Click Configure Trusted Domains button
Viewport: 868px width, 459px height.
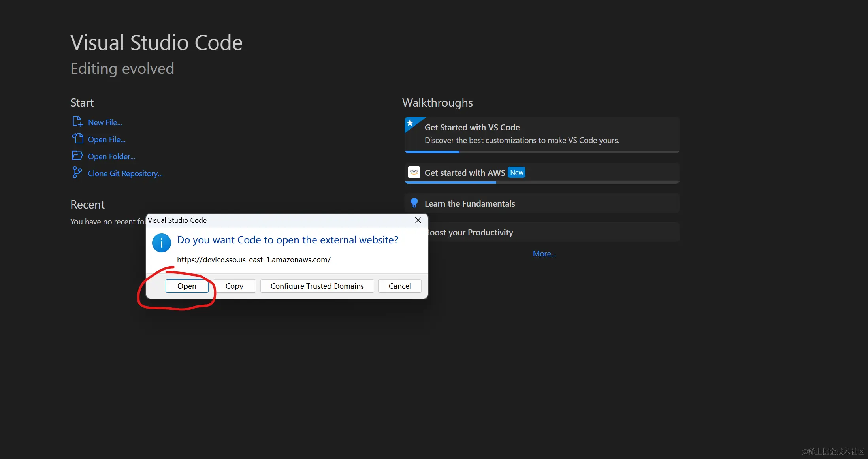coord(317,286)
